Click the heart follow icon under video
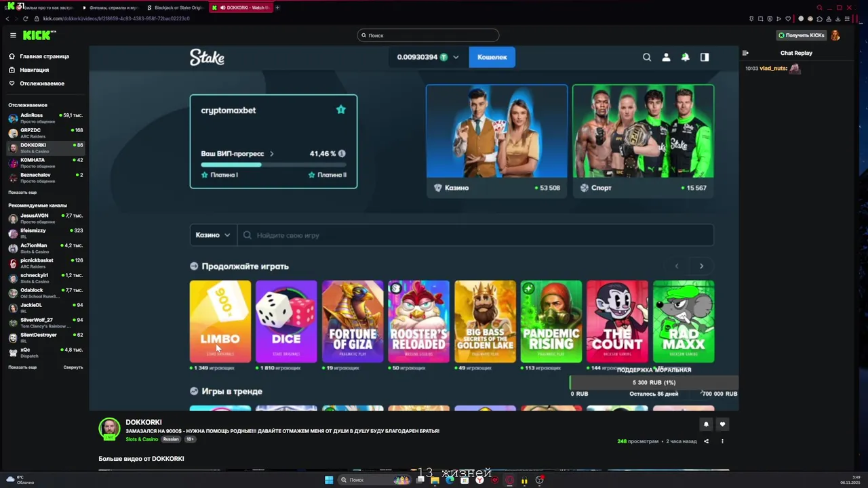The image size is (868, 488). (722, 424)
